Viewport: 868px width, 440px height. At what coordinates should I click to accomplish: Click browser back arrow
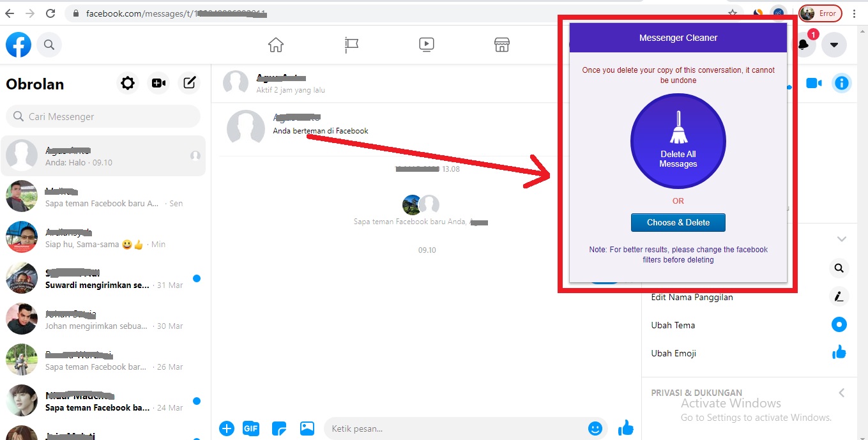pyautogui.click(x=10, y=13)
